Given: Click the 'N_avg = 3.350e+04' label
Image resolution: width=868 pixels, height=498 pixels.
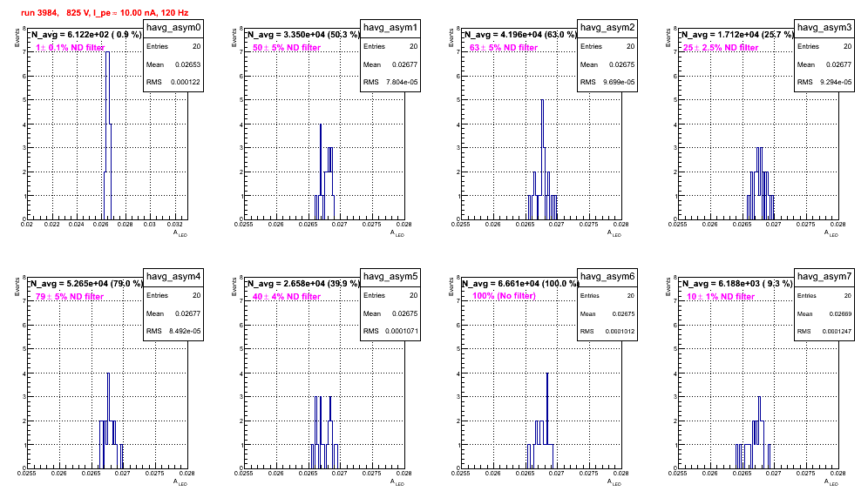Looking at the screenshot, I should [x=303, y=34].
